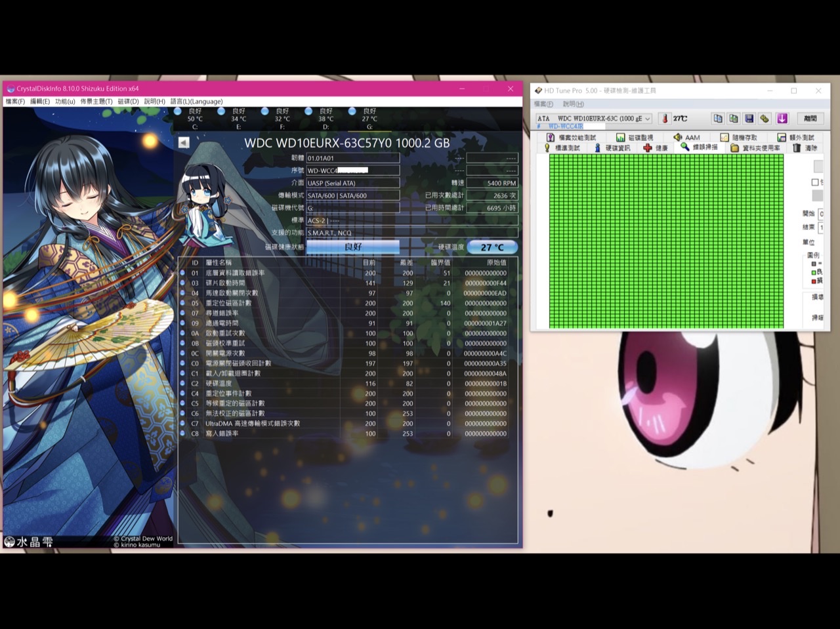Click the previous disk arrow in CrystalDiskInfo
Viewport: 840px width, 629px height.
click(184, 142)
